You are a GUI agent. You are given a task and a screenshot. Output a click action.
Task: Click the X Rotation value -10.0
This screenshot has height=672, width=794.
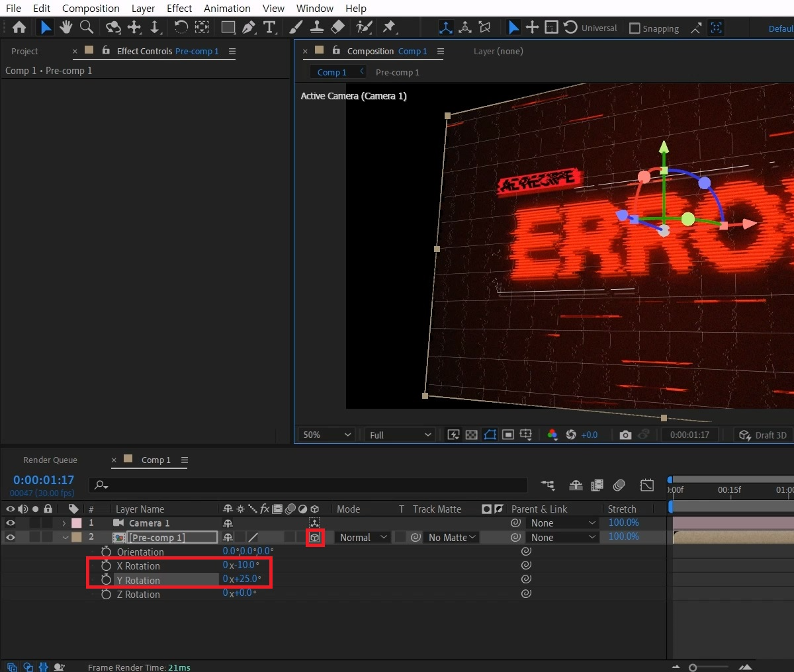pyautogui.click(x=245, y=565)
